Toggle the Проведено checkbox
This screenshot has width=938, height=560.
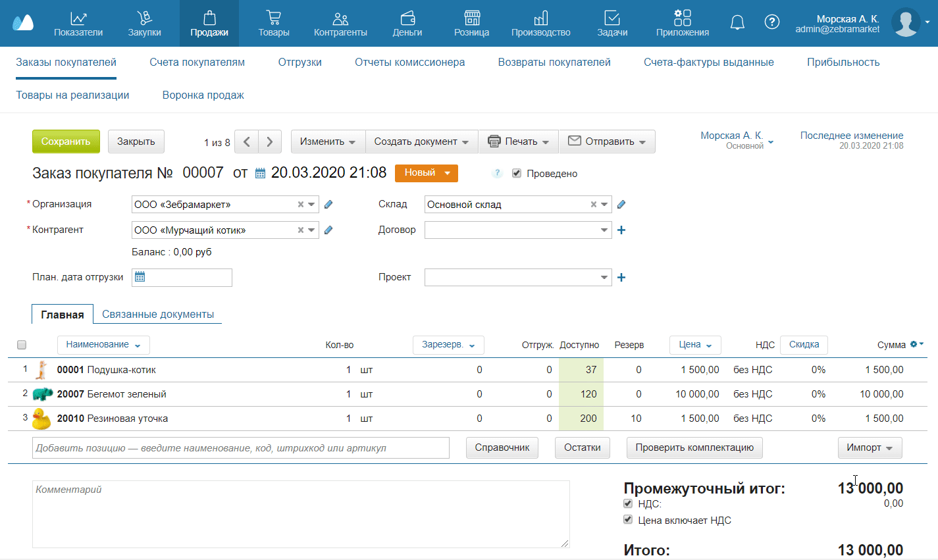(517, 174)
